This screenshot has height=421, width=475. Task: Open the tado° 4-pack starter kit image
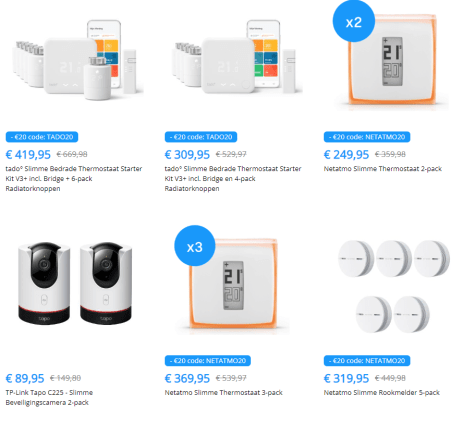(x=237, y=57)
